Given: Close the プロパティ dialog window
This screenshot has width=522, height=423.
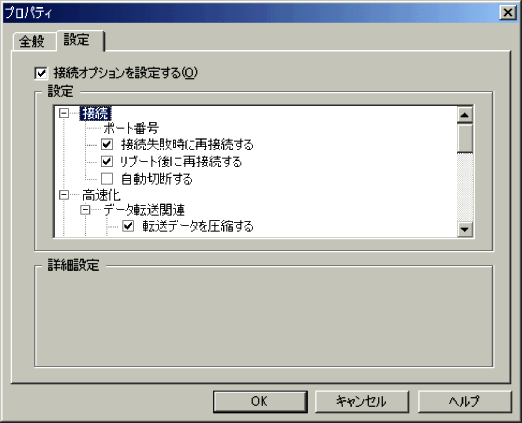Looking at the screenshot, I should [x=508, y=13].
